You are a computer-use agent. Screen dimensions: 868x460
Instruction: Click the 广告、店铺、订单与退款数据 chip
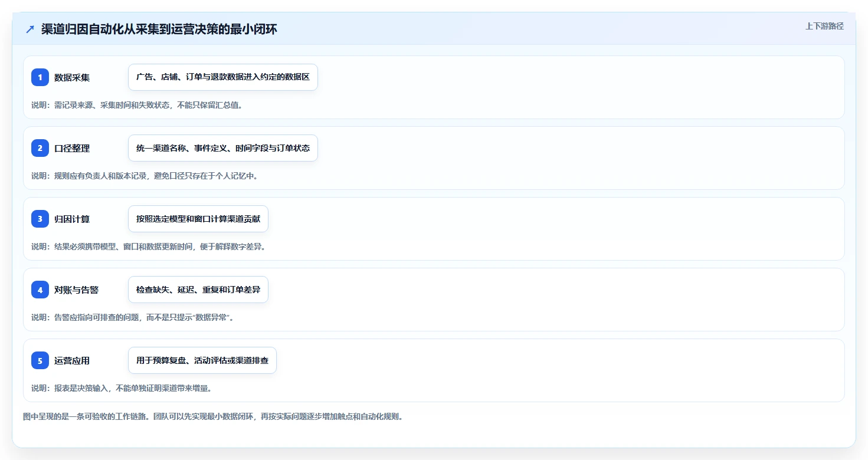coord(223,77)
